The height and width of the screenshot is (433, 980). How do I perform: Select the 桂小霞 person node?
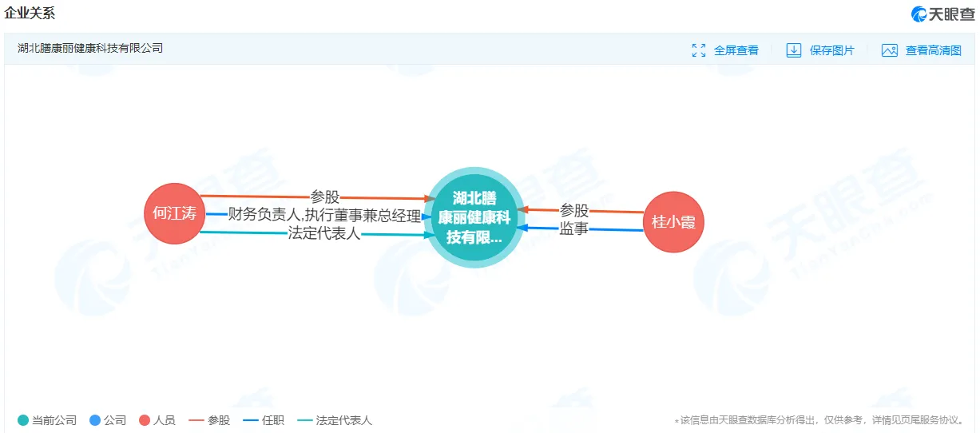[x=673, y=222]
